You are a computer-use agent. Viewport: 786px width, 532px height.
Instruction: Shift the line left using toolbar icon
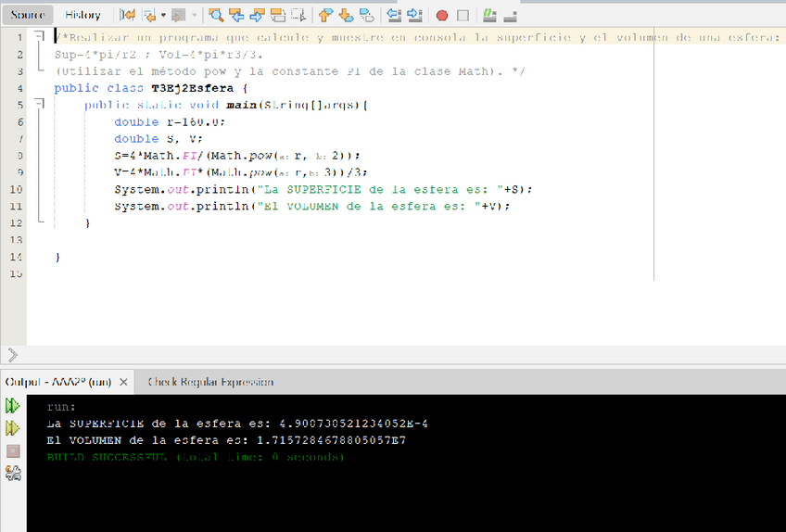click(x=393, y=15)
